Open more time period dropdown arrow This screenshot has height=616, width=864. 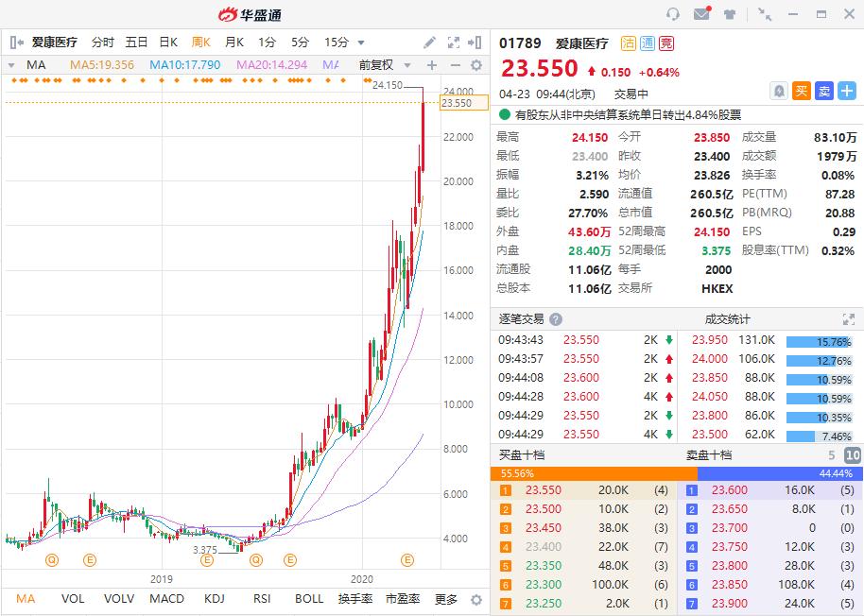(361, 43)
